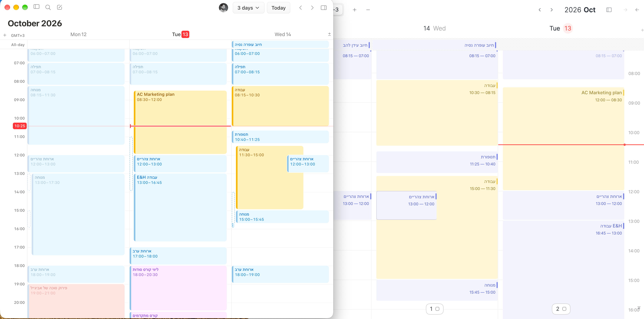Toggle the right inspector panel icon
644x319 pixels.
click(x=324, y=8)
